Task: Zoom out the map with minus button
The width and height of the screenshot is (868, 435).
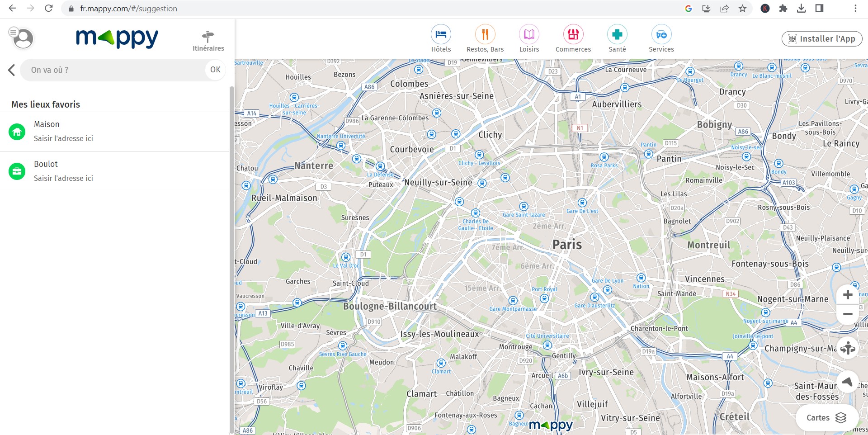Action: pyautogui.click(x=848, y=314)
